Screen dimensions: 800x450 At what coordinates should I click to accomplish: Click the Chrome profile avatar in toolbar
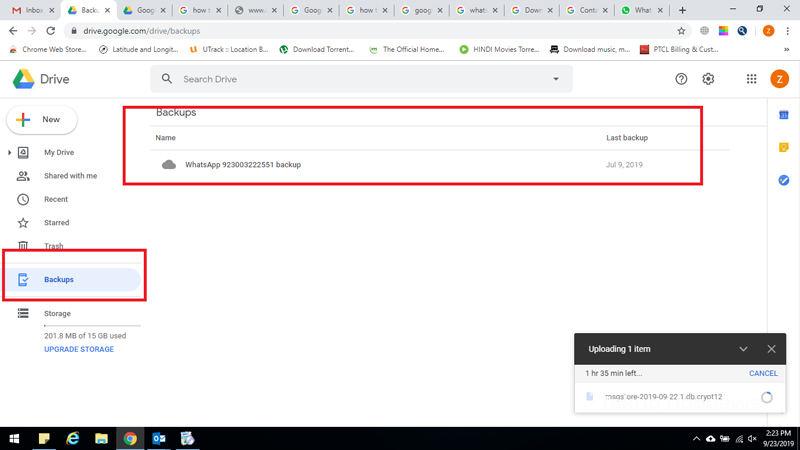(x=768, y=31)
